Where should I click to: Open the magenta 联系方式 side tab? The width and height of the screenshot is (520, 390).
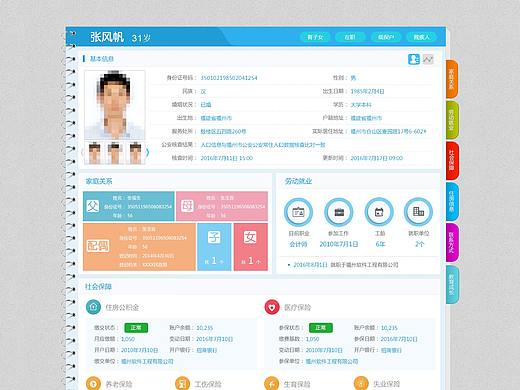tap(452, 243)
